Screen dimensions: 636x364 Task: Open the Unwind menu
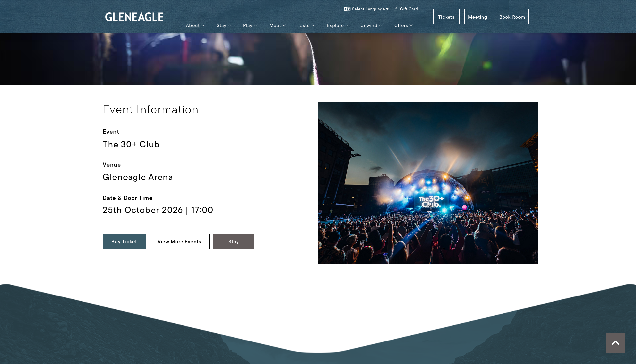[x=371, y=25]
